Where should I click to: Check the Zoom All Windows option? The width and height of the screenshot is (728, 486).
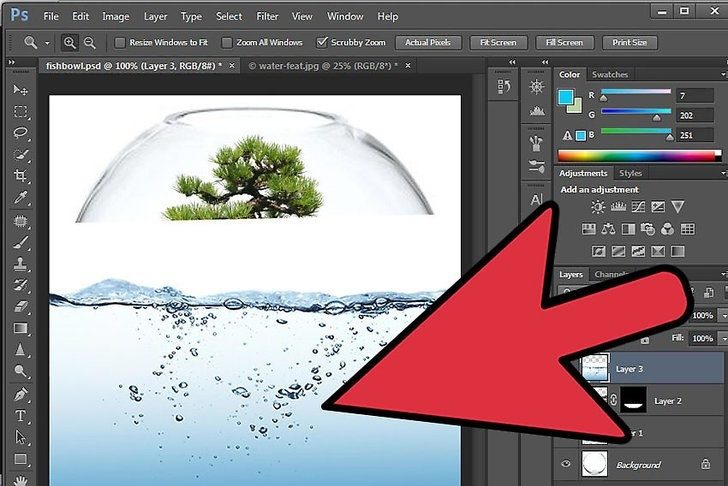(226, 43)
